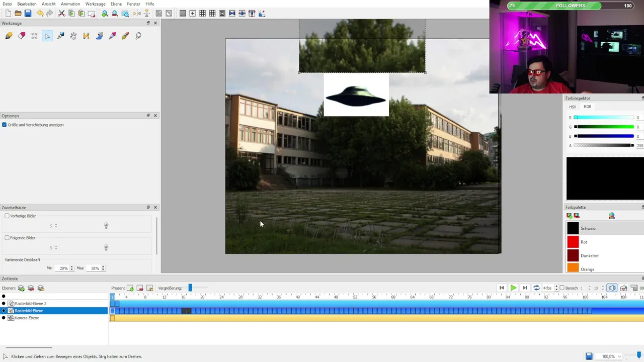Image resolution: width=644 pixels, height=362 pixels.
Task: Click fps spinbox arrows in timeline
Action: 555,288
